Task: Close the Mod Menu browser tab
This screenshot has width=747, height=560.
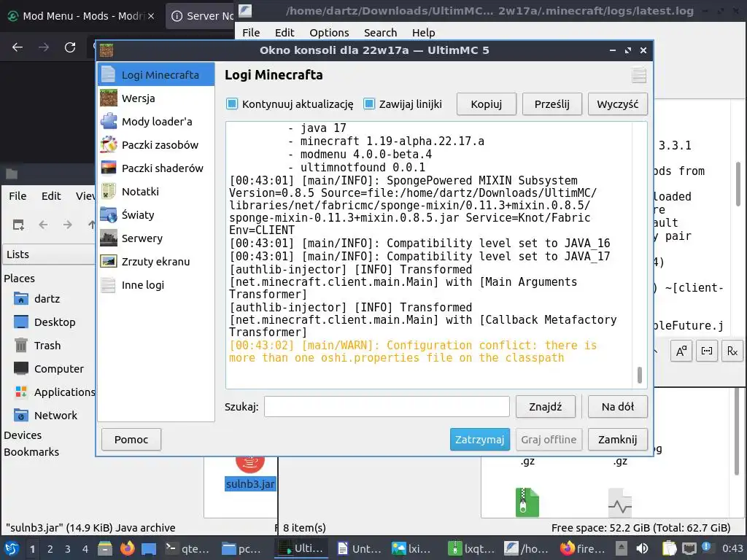Action: coord(151,16)
